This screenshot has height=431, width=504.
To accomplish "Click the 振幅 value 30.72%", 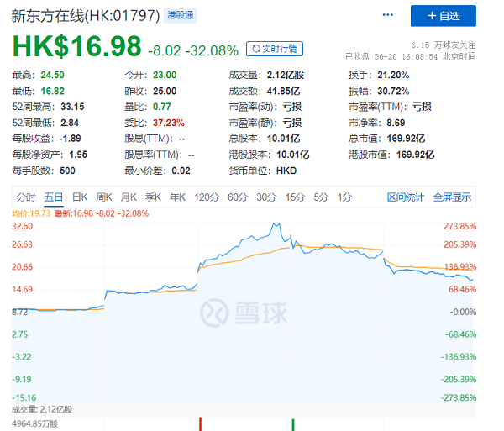I will 393,91.
